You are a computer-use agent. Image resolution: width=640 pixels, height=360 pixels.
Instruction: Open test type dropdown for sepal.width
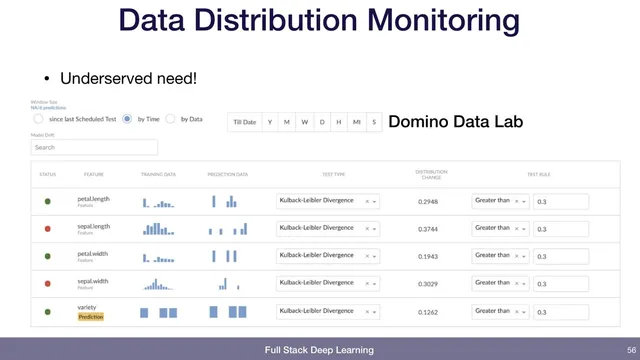(328, 283)
